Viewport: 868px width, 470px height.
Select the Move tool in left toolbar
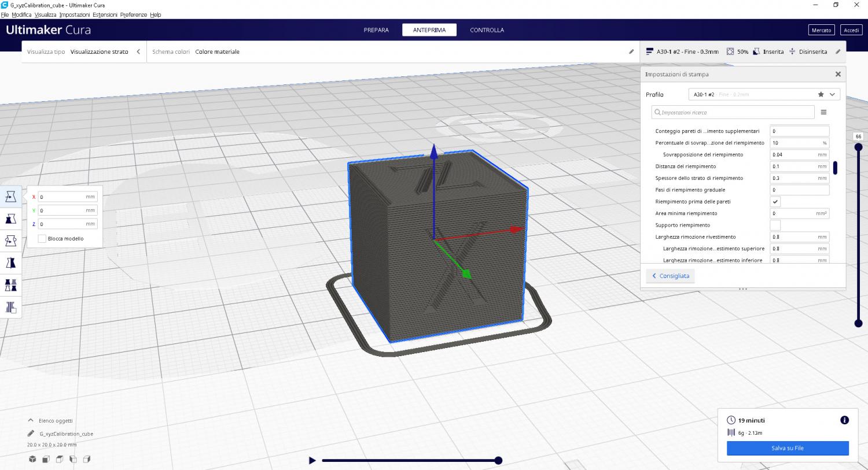pos(10,197)
